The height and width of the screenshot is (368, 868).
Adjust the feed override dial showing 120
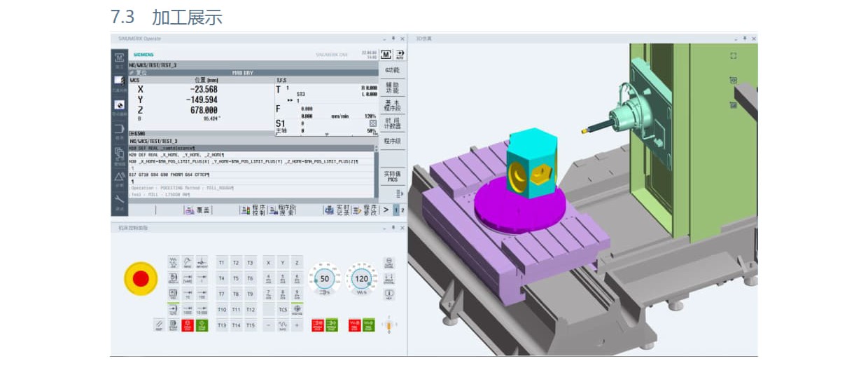tap(361, 278)
